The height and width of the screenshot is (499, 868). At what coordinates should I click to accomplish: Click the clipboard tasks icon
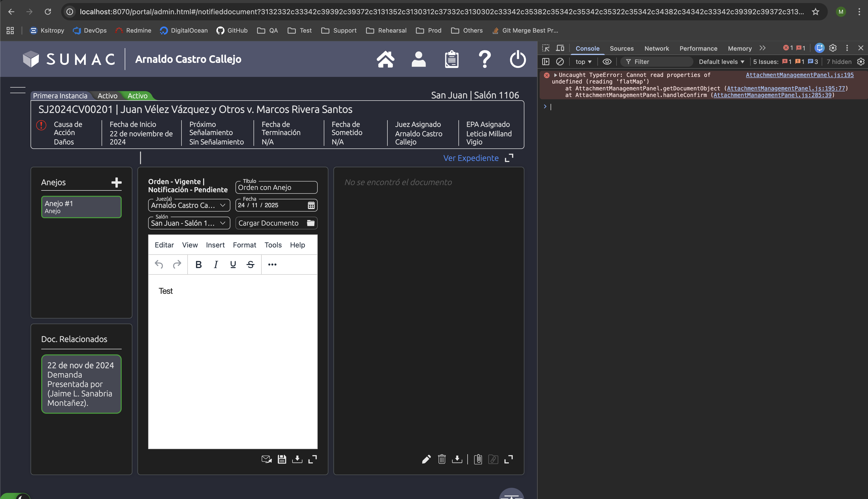[452, 59]
